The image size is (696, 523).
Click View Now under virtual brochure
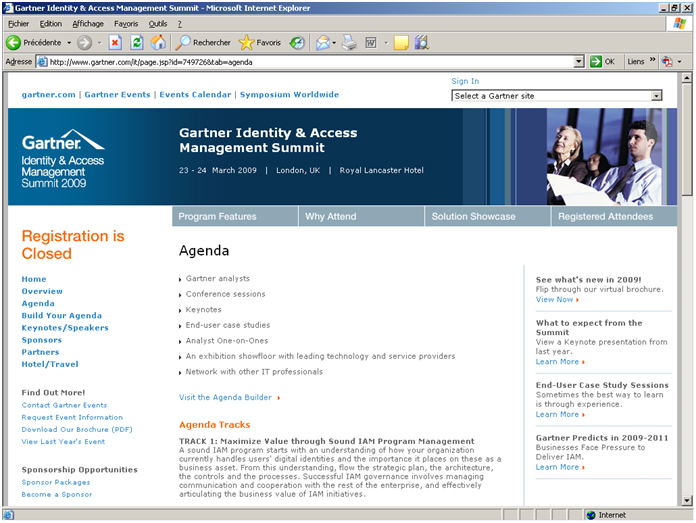(x=554, y=300)
